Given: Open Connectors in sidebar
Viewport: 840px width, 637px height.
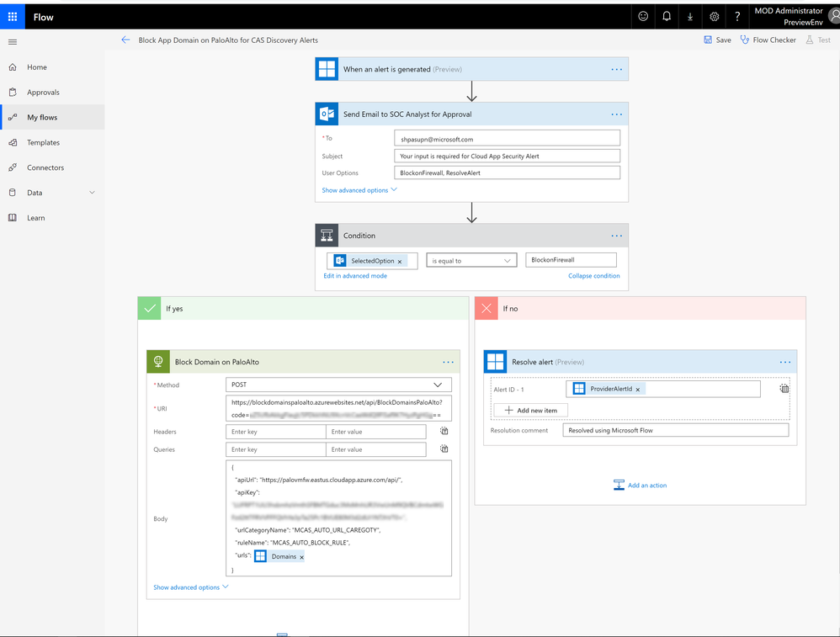Looking at the screenshot, I should tap(52, 167).
